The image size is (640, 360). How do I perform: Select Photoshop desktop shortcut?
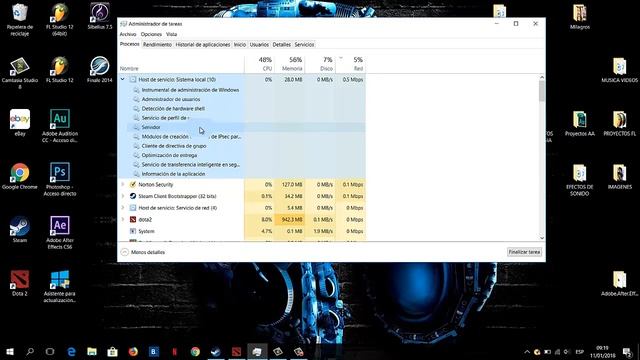60,179
